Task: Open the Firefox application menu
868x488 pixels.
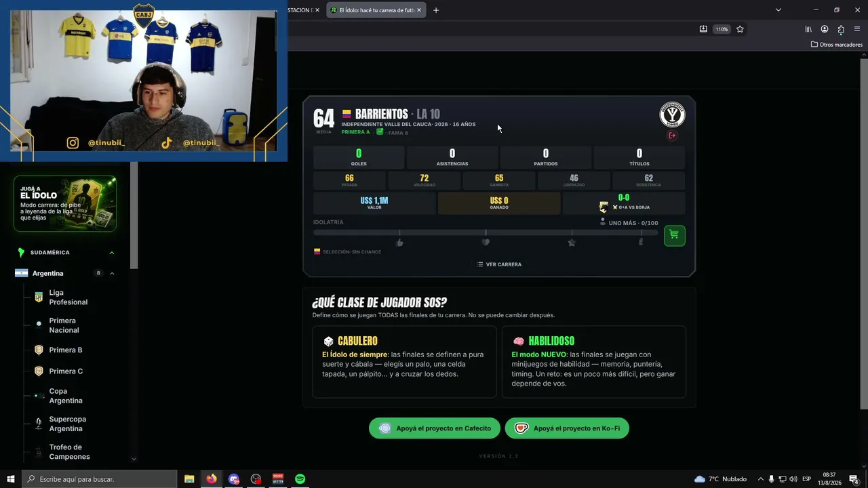Action: [x=857, y=29]
